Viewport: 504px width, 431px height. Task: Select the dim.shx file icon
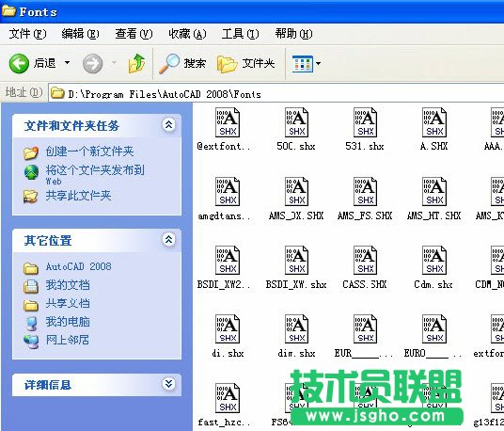[x=296, y=329]
